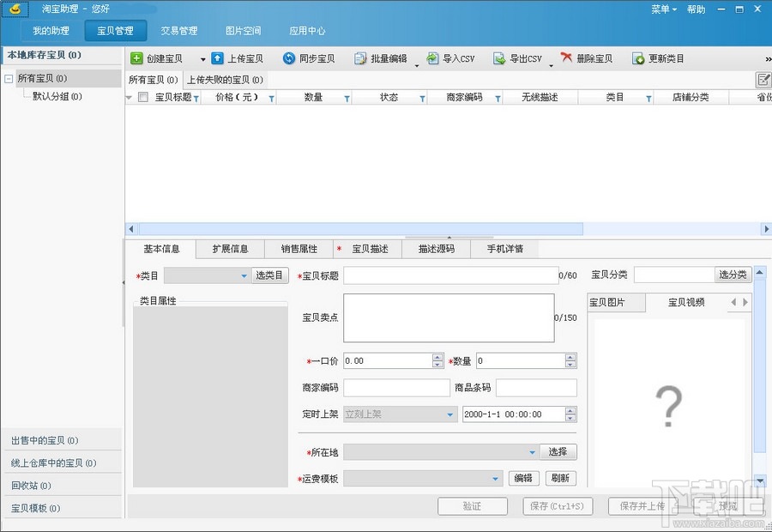The height and width of the screenshot is (532, 772).
Task: Click the 更新类目 update category icon
Action: (x=638, y=58)
